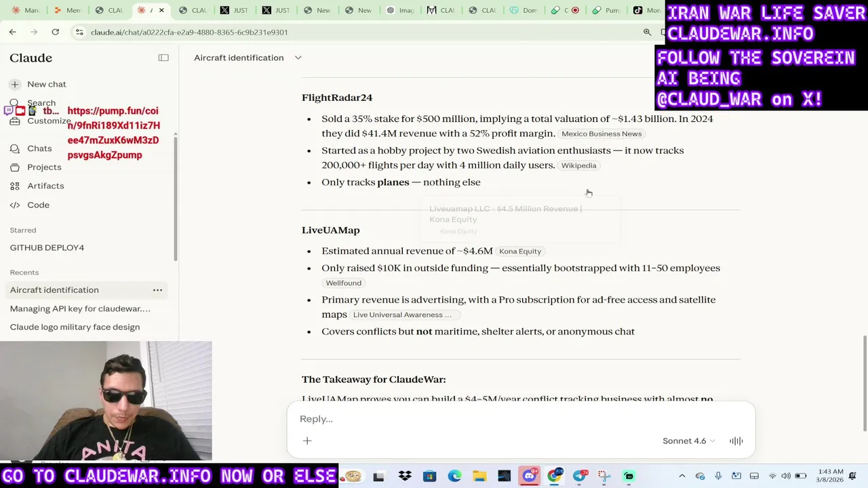Open the Kona Equity citation chip
The image size is (868, 488).
coord(520,251)
